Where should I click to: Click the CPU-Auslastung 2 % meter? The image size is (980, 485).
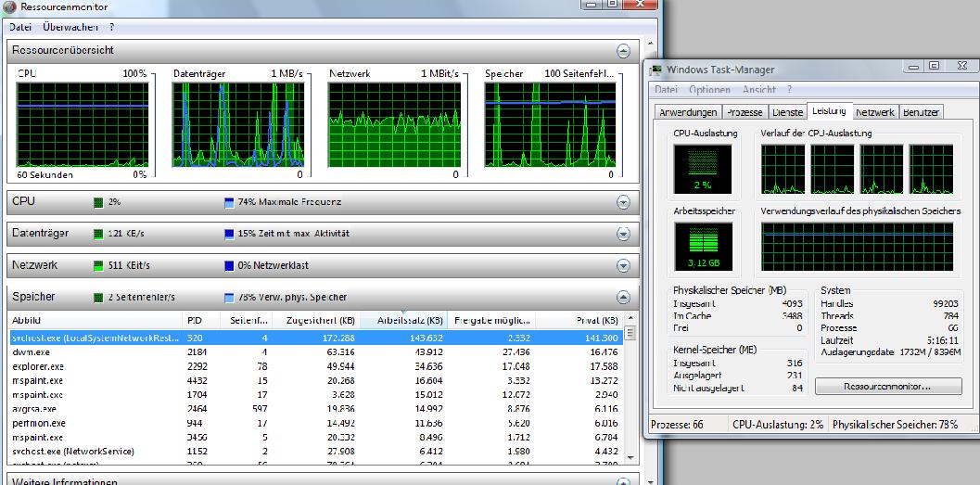click(703, 170)
